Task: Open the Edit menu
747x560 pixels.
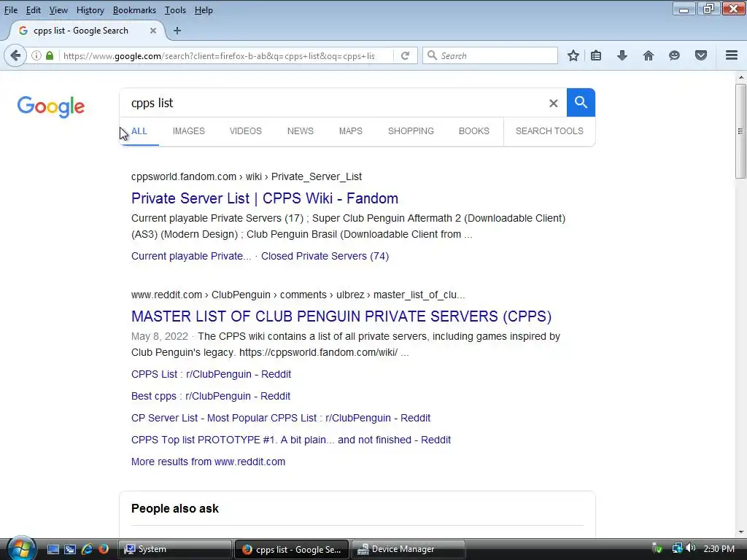Action: pyautogui.click(x=33, y=10)
